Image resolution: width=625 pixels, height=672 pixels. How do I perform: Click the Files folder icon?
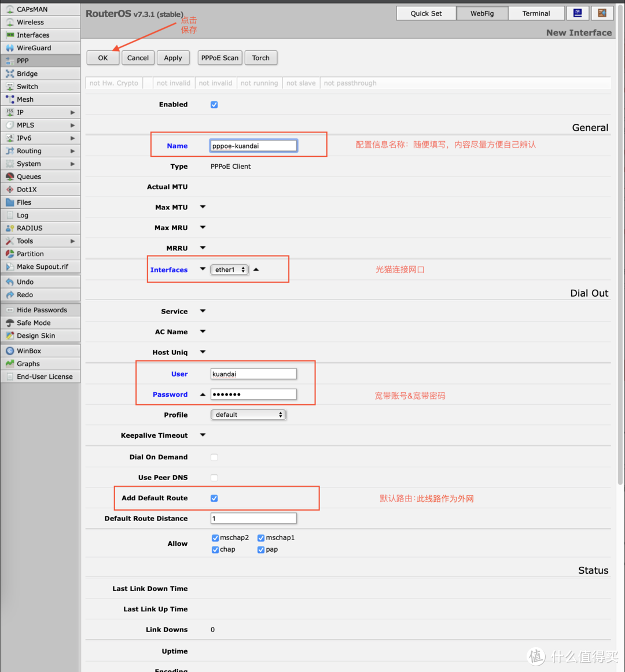point(10,202)
